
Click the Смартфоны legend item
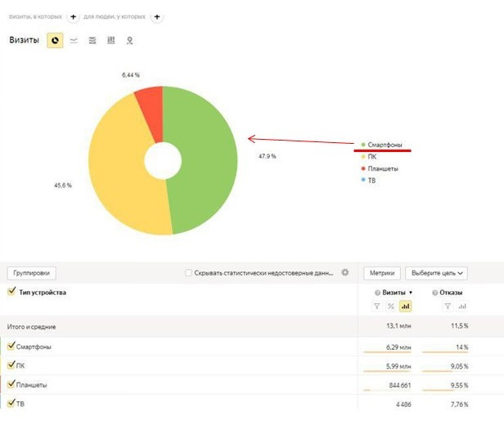382,145
